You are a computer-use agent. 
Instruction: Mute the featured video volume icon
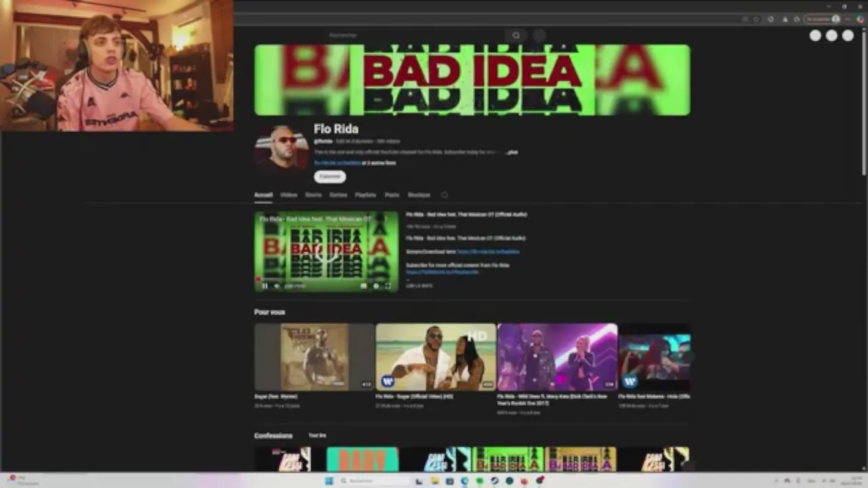coord(277,286)
